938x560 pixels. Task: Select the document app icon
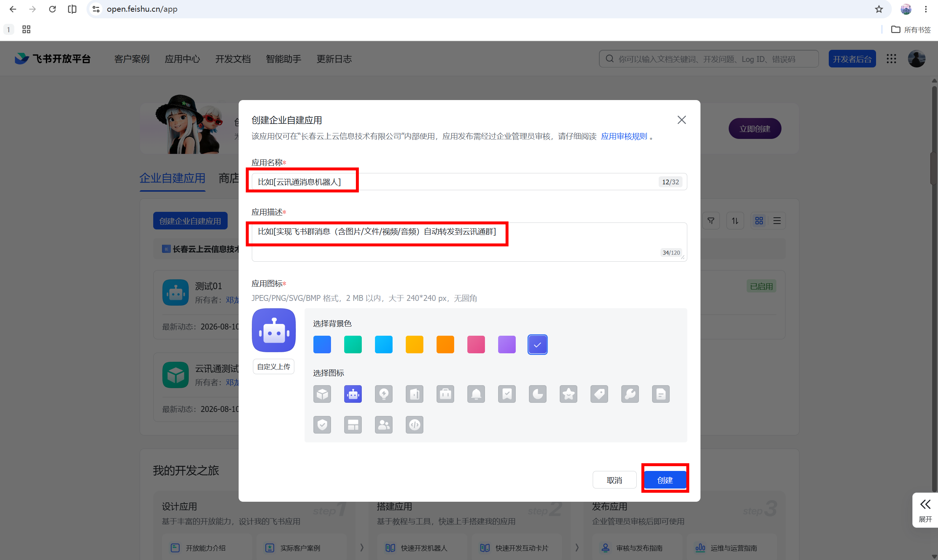pos(661,394)
